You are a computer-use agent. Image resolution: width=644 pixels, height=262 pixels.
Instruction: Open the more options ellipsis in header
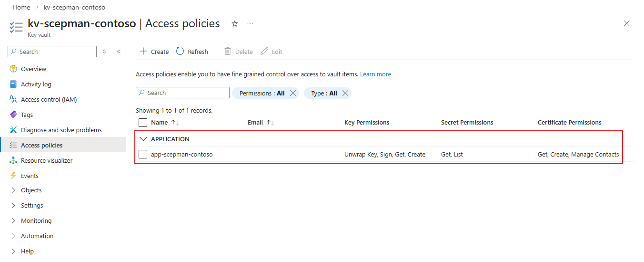click(x=250, y=24)
